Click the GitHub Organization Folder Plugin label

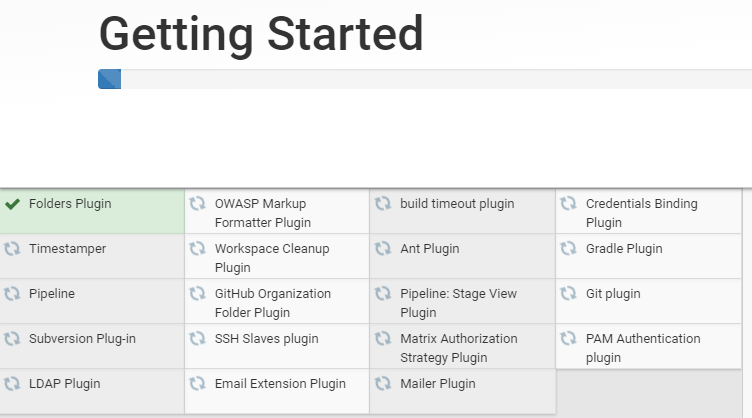coord(272,303)
